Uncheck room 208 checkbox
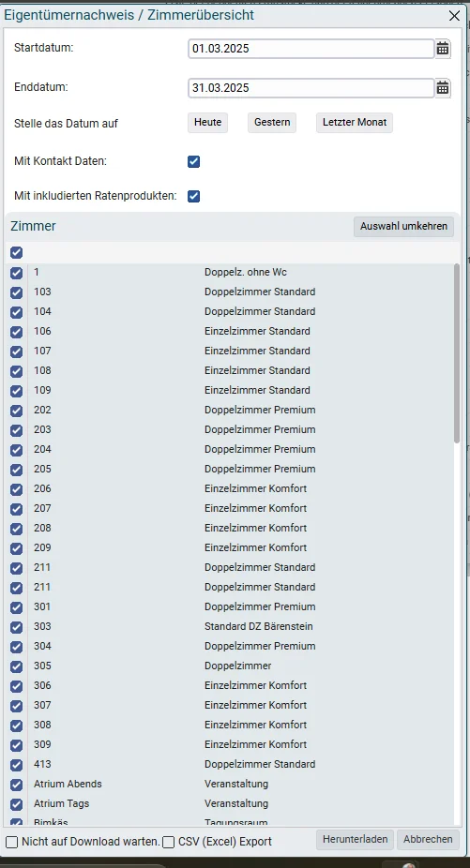Viewport: 470px width, 868px height. click(17, 529)
